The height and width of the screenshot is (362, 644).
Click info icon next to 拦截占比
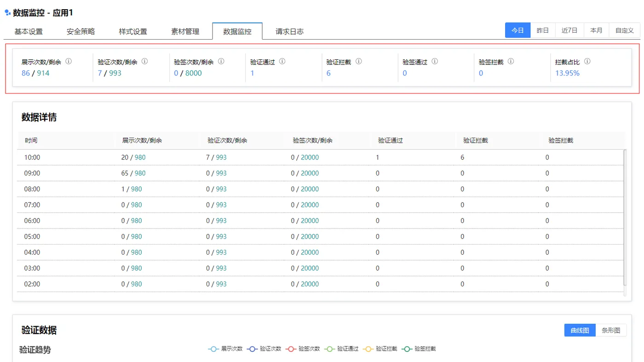coord(587,61)
